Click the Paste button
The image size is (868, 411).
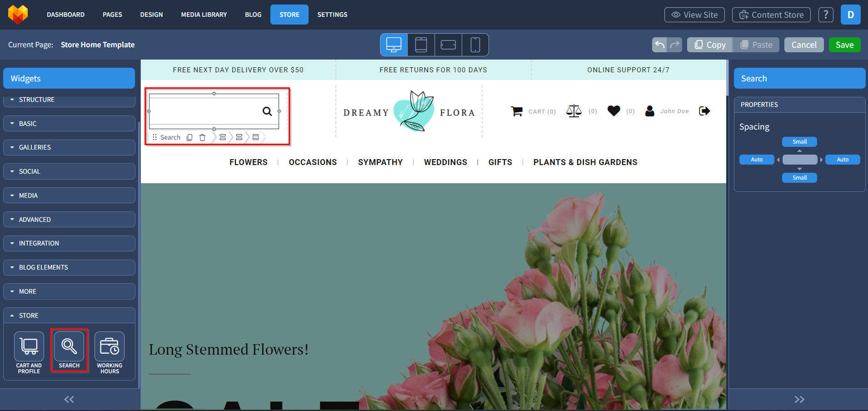[x=756, y=45]
